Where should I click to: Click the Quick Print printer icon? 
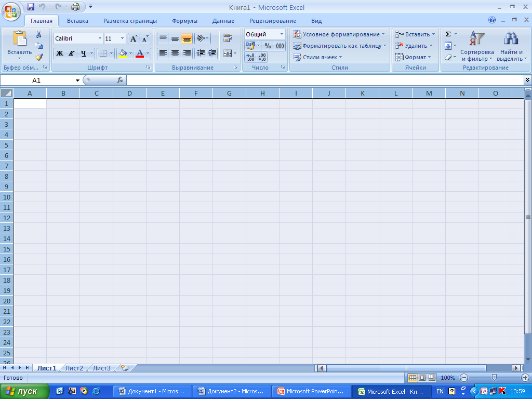tap(75, 6)
